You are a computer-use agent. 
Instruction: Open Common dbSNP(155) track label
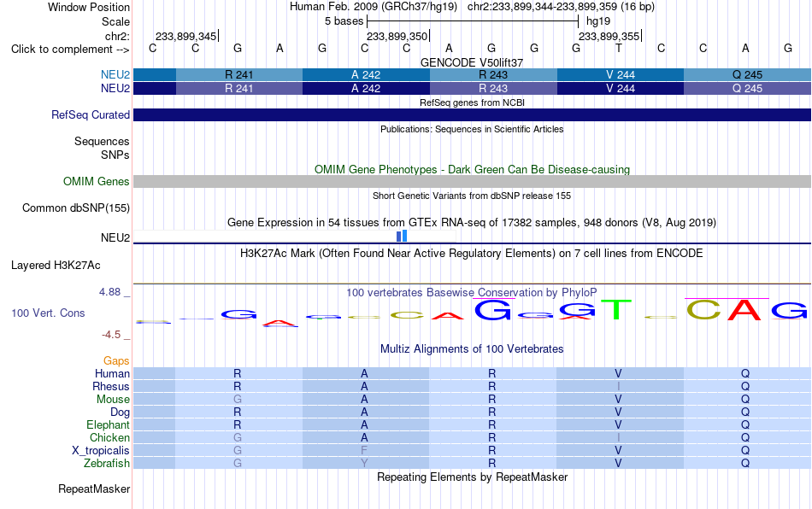(x=75, y=208)
